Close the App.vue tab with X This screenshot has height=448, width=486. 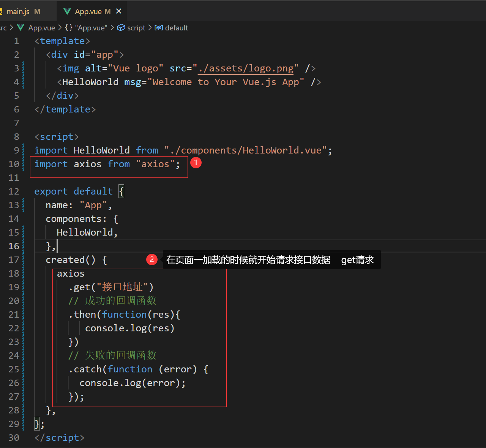point(119,11)
